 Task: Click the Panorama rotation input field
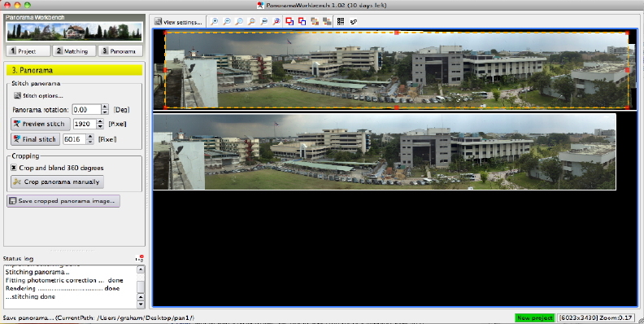pyautogui.click(x=87, y=109)
